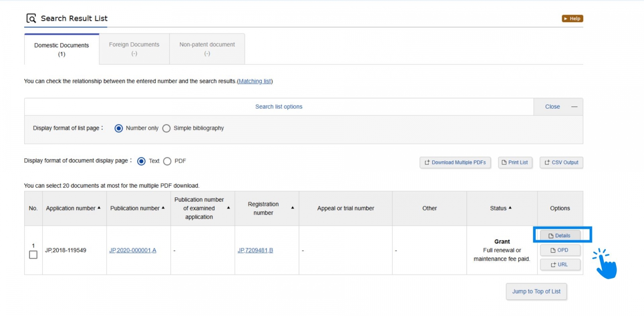Viewport: 644px width, 316px height.
Task: Select the Number only radio button
Action: point(119,128)
